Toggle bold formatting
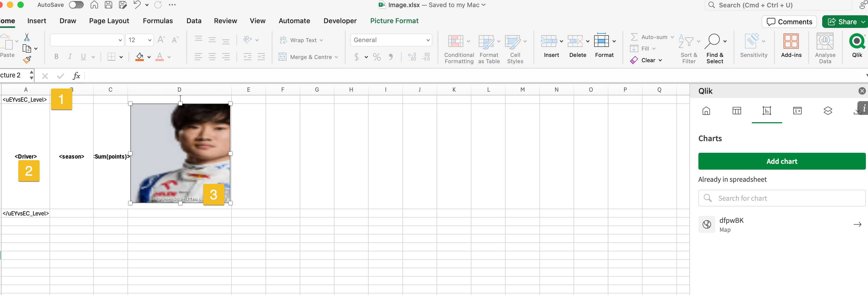Image resolution: width=868 pixels, height=295 pixels. pyautogui.click(x=56, y=57)
